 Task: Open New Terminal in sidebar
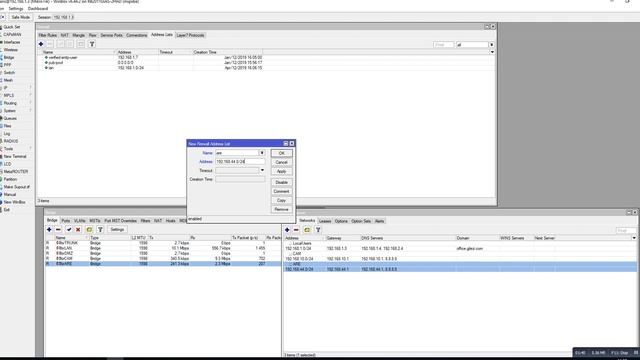point(15,157)
